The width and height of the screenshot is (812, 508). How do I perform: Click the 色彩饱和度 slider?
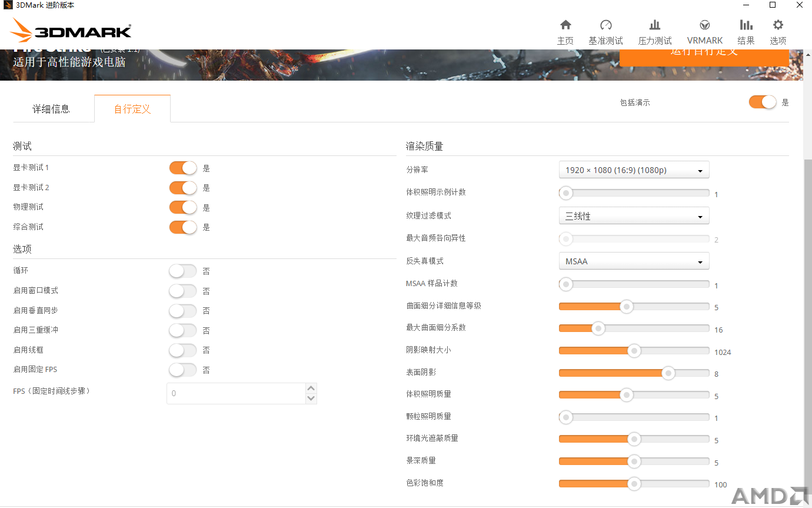click(634, 484)
